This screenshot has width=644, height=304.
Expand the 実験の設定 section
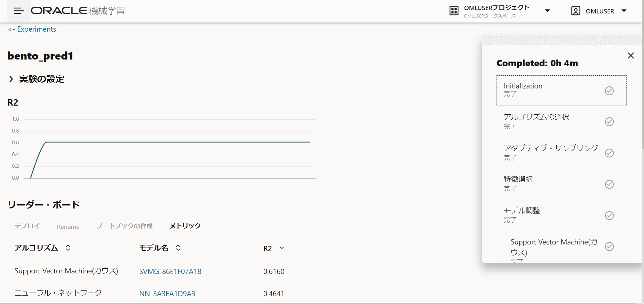point(11,79)
